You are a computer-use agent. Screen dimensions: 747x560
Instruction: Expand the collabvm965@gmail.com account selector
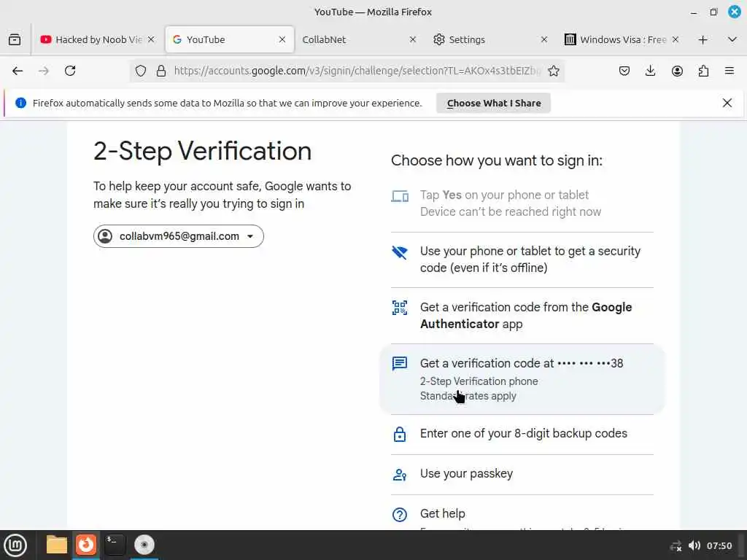click(x=178, y=236)
